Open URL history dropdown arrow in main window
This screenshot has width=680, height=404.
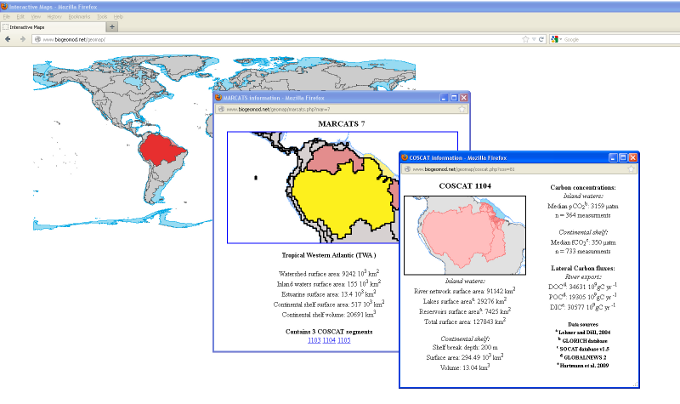pyautogui.click(x=534, y=39)
